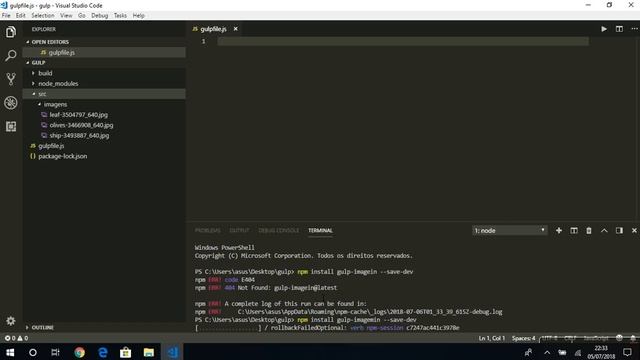Screen dimensions: 640x360
Task: Open the Tasks menu
Action: click(120, 16)
